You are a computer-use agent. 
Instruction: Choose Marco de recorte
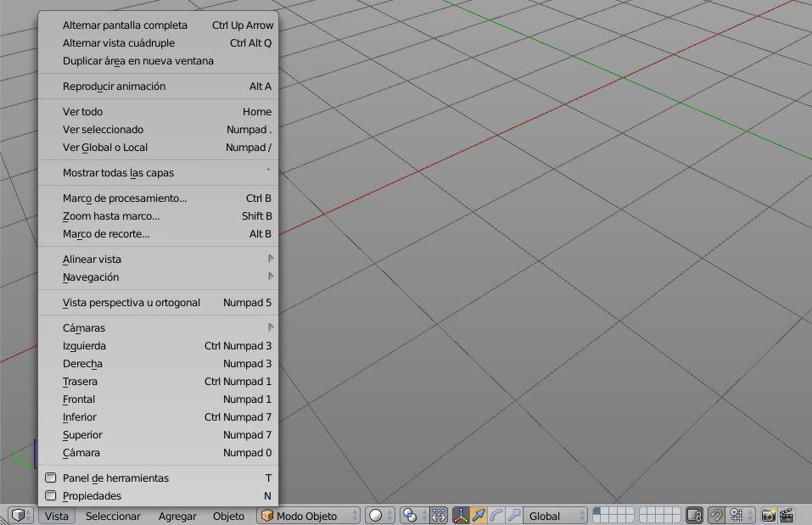click(159, 233)
